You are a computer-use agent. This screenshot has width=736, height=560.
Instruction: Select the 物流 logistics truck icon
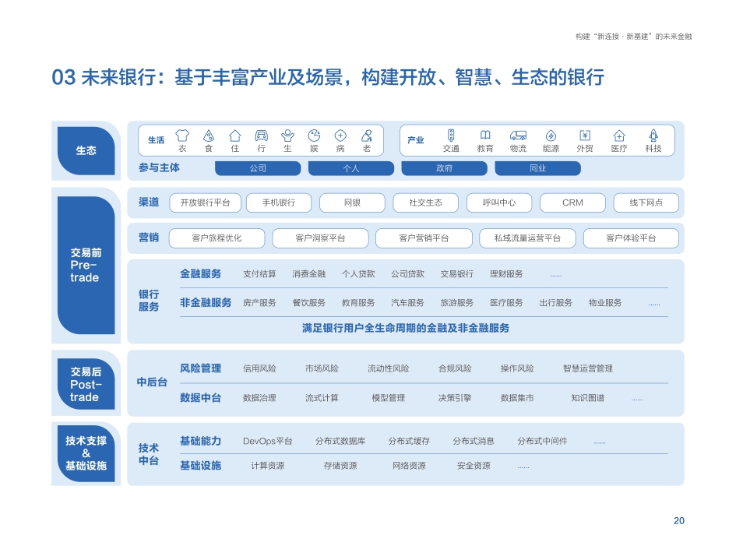coord(519,134)
